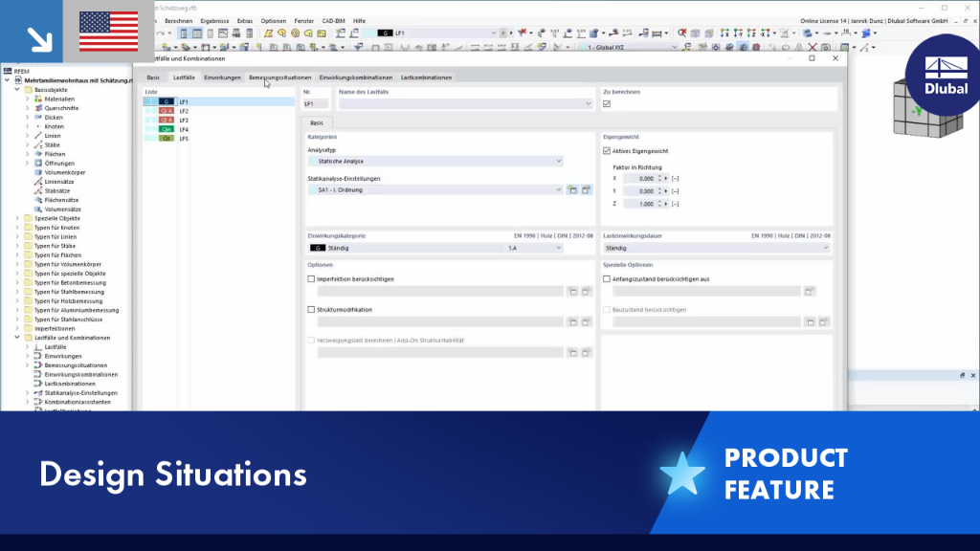Screen dimensions: 980x551
Task: Click the Dlubal logo badge
Action: point(944,75)
